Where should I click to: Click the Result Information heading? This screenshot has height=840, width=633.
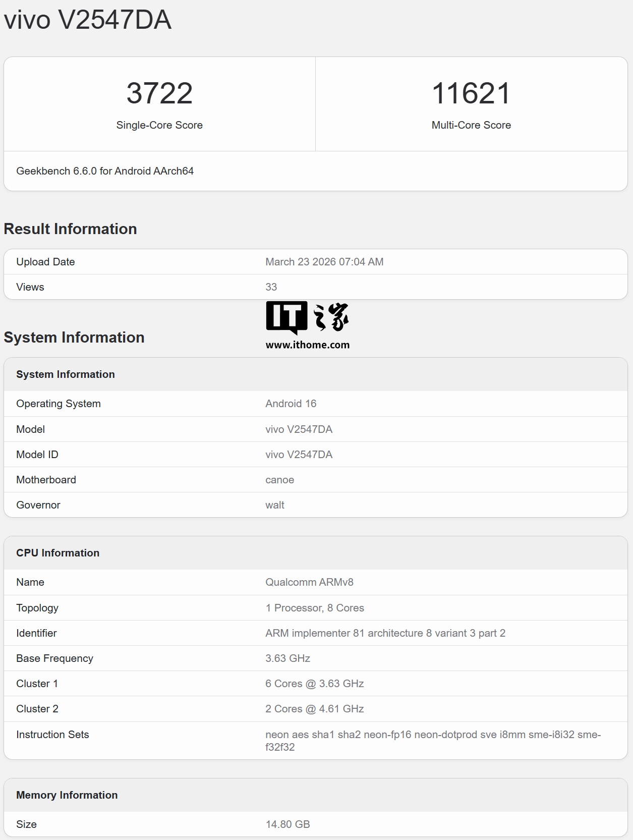(x=71, y=229)
